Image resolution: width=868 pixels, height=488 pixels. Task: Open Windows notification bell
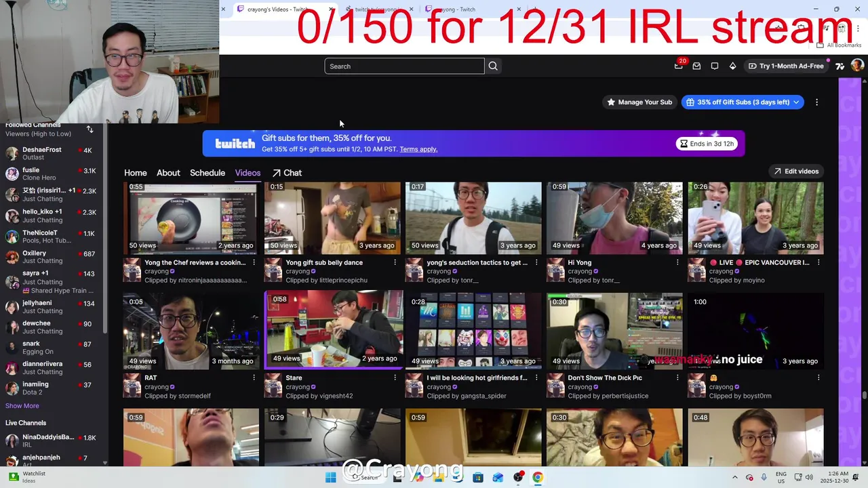pyautogui.click(x=856, y=477)
